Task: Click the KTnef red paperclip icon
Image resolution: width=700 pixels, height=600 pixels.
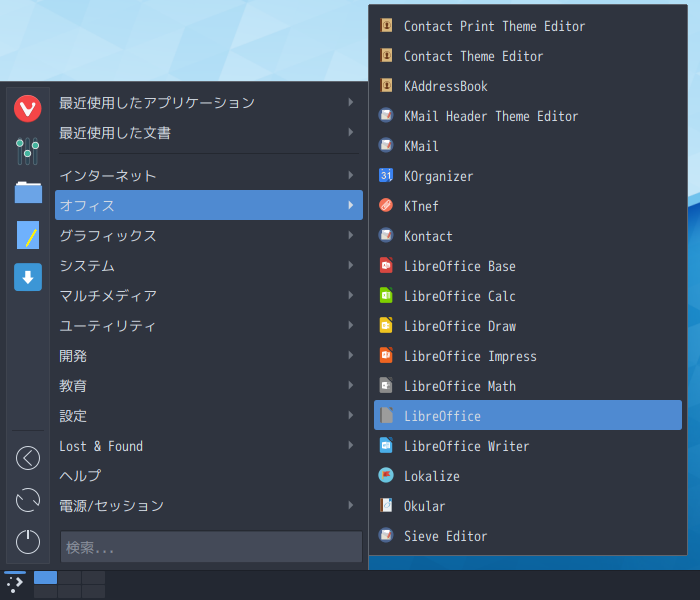Action: click(386, 205)
